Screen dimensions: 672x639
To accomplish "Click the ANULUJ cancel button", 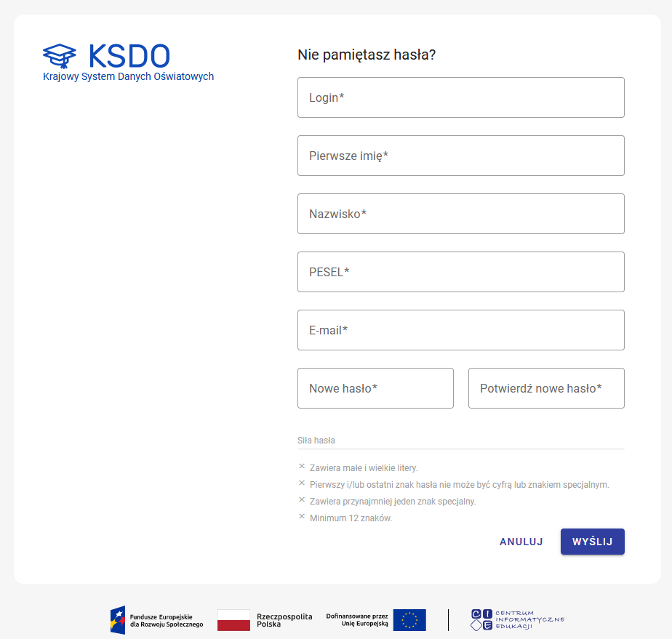I will pos(521,542).
